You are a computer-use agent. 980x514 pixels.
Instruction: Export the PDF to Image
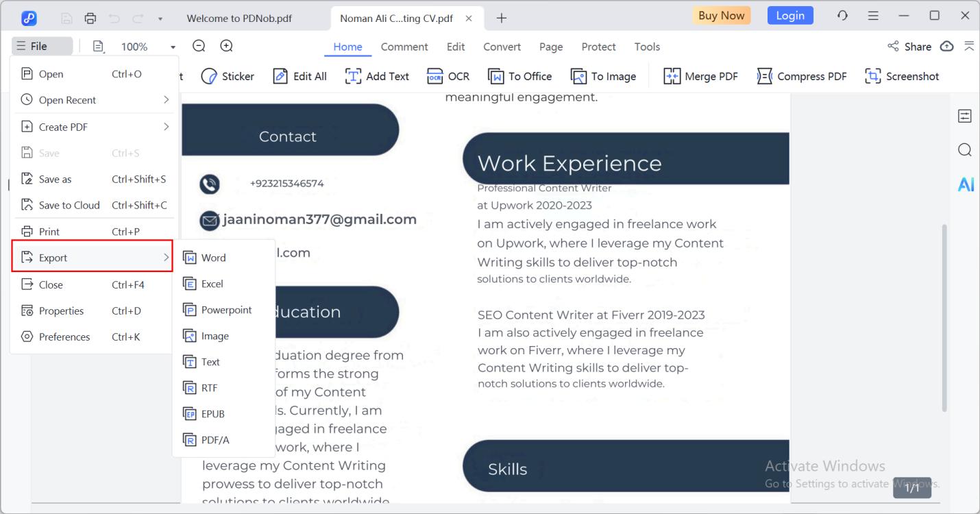click(x=223, y=336)
